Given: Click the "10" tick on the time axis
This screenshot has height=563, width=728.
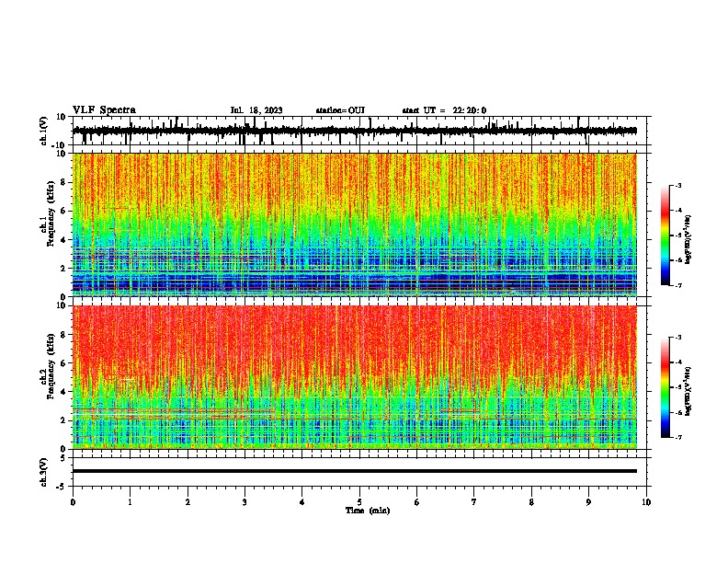Looking at the screenshot, I should tap(646, 502).
